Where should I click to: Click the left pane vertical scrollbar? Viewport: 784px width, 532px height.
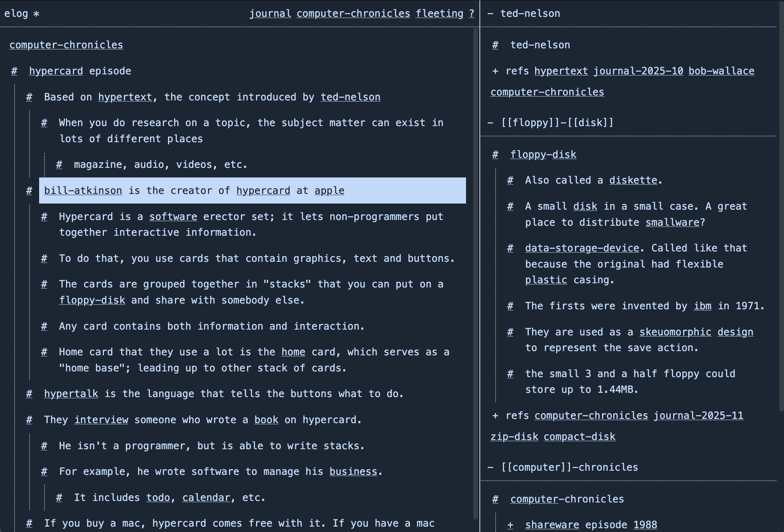click(476, 268)
